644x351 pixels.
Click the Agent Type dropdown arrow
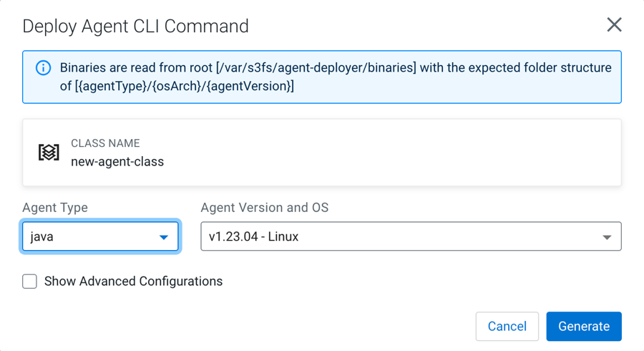[164, 237]
